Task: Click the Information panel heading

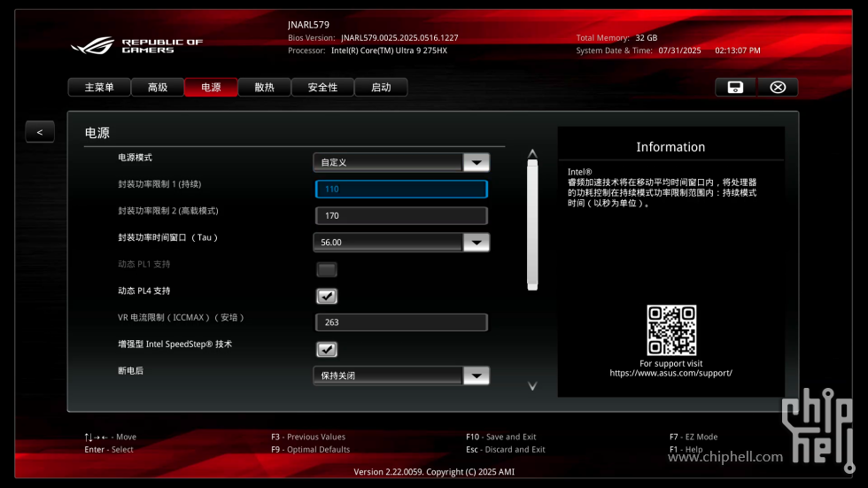Action: [670, 147]
